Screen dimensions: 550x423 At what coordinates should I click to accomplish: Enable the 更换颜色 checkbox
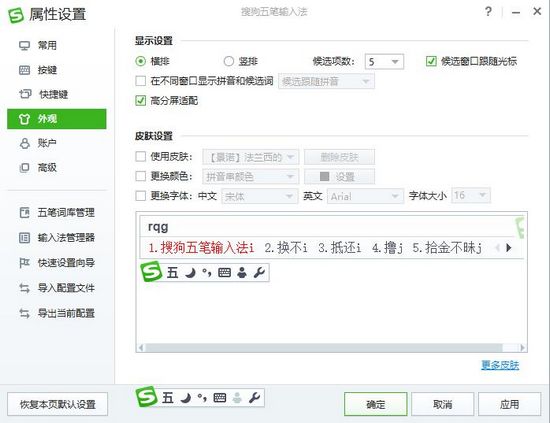[141, 176]
